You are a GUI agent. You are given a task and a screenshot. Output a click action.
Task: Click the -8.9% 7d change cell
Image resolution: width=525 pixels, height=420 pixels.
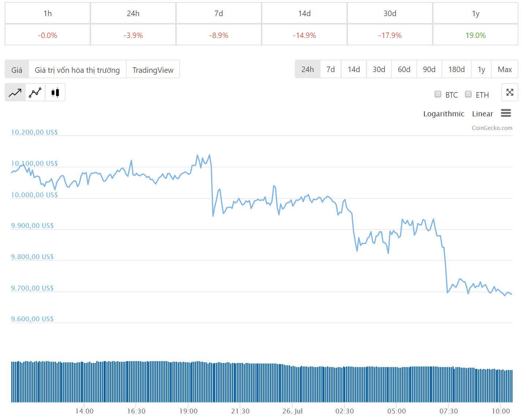pos(219,35)
